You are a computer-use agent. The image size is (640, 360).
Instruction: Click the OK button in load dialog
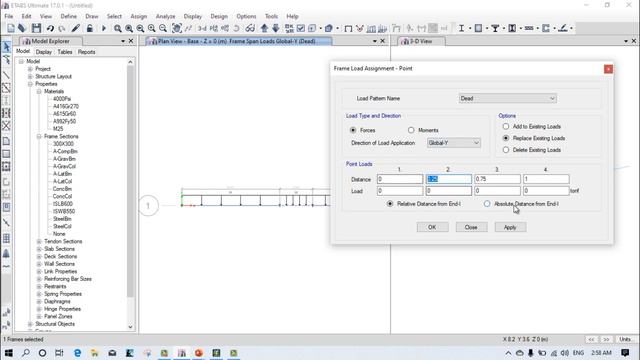pyautogui.click(x=432, y=227)
